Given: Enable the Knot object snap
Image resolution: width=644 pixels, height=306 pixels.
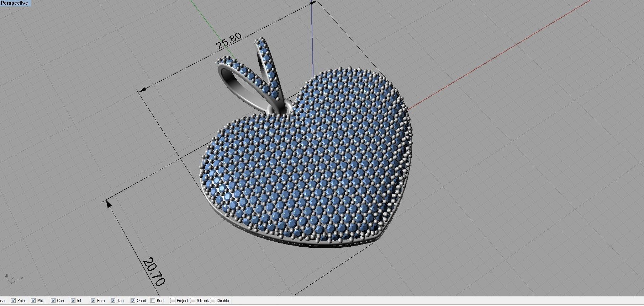Looking at the screenshot, I should coord(153,301).
